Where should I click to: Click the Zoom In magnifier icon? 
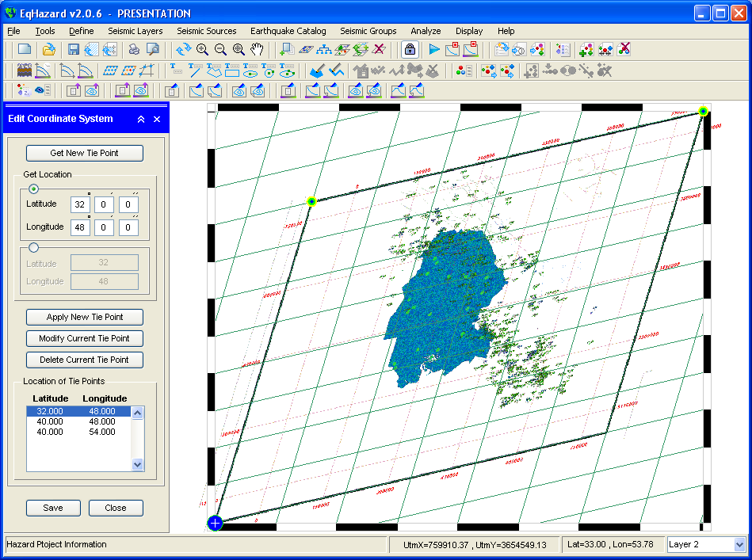pyautogui.click(x=202, y=49)
